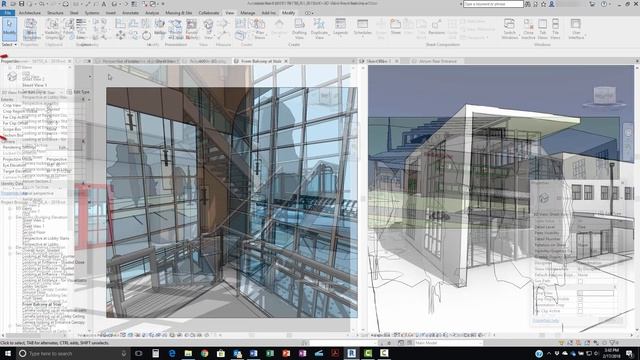This screenshot has height=360, width=640.
Task: Switch to the Structure ribbon tab
Action: coord(55,13)
